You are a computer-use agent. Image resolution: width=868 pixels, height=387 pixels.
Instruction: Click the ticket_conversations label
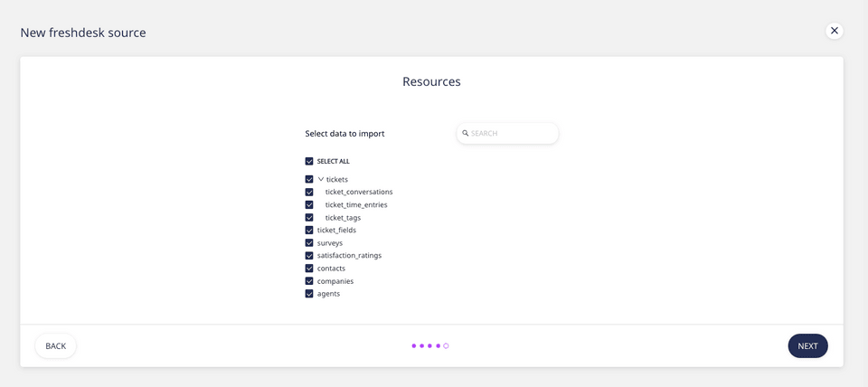point(359,192)
